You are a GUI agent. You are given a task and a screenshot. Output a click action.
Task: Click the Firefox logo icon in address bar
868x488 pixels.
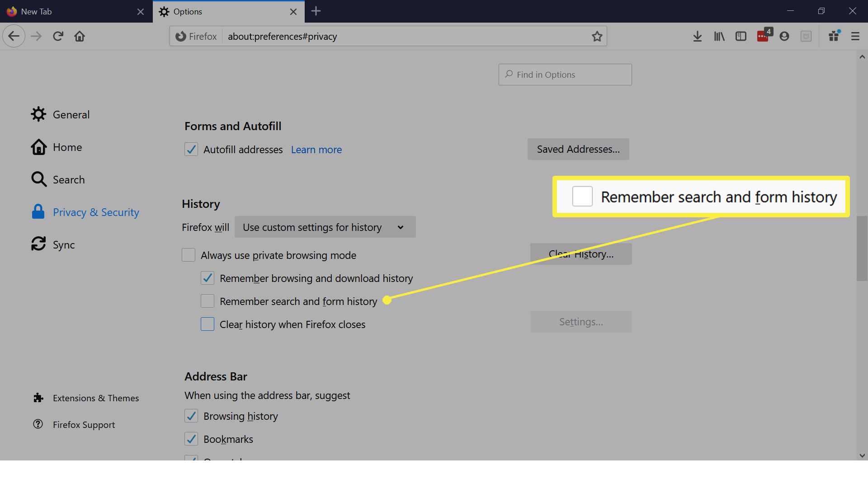click(x=180, y=36)
